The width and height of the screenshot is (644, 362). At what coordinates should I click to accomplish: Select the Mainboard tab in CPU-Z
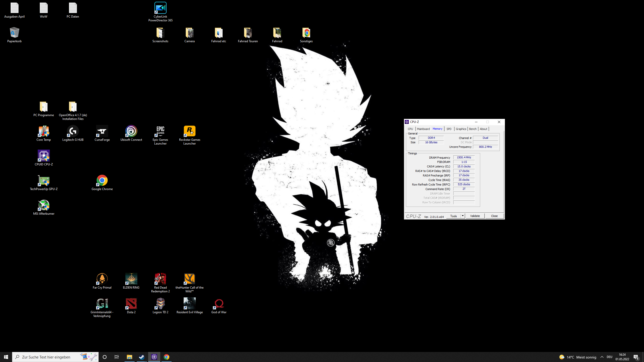[423, 129]
